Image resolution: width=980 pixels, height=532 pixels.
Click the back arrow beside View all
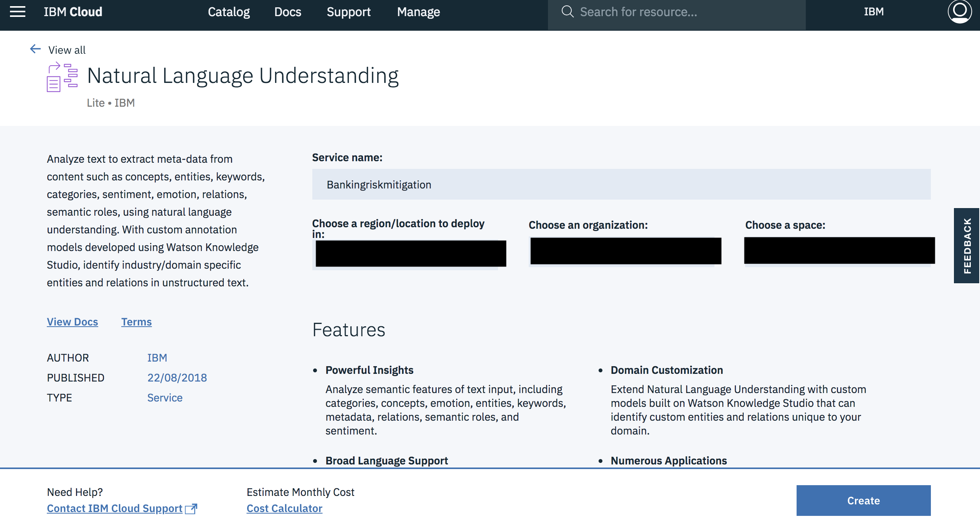click(x=35, y=49)
